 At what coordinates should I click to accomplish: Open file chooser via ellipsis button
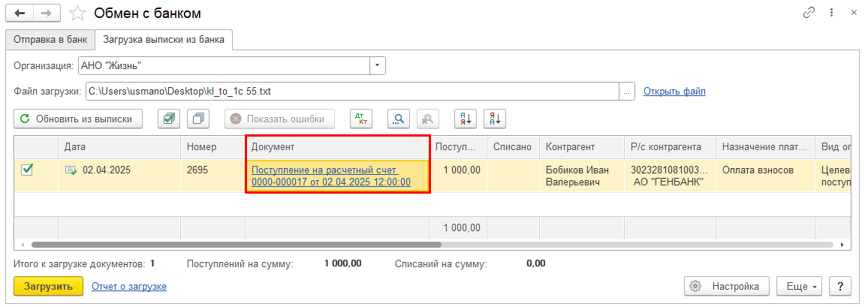[626, 92]
